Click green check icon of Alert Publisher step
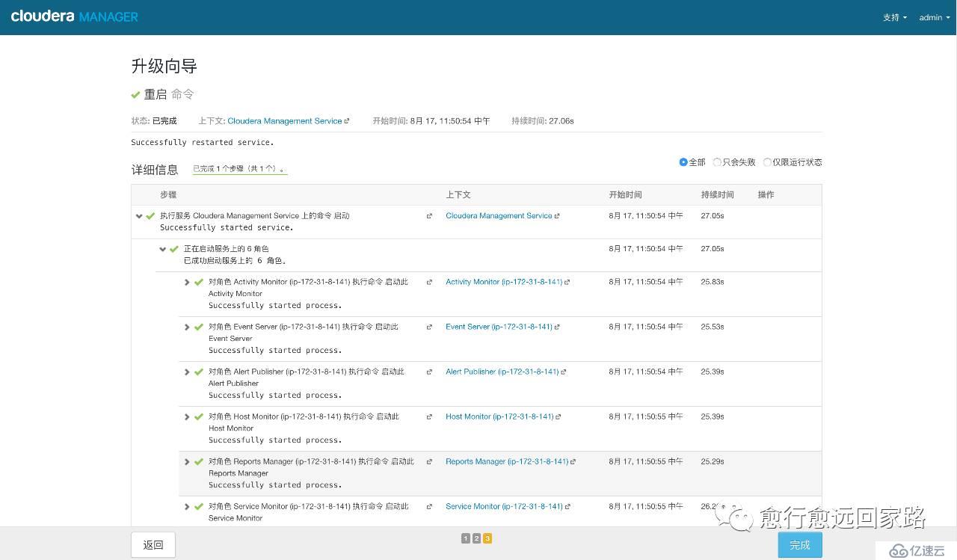This screenshot has height=560, width=957. pyautogui.click(x=199, y=372)
